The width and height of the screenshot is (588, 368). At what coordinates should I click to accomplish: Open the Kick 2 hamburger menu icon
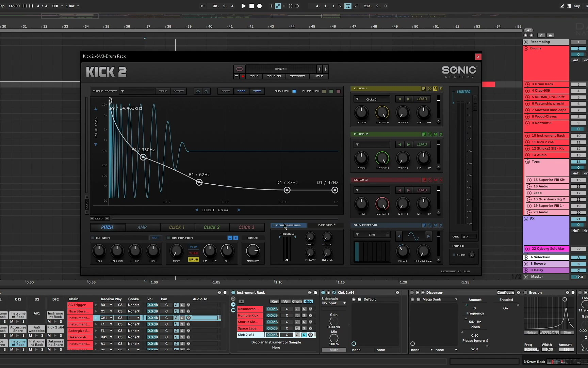(x=236, y=76)
